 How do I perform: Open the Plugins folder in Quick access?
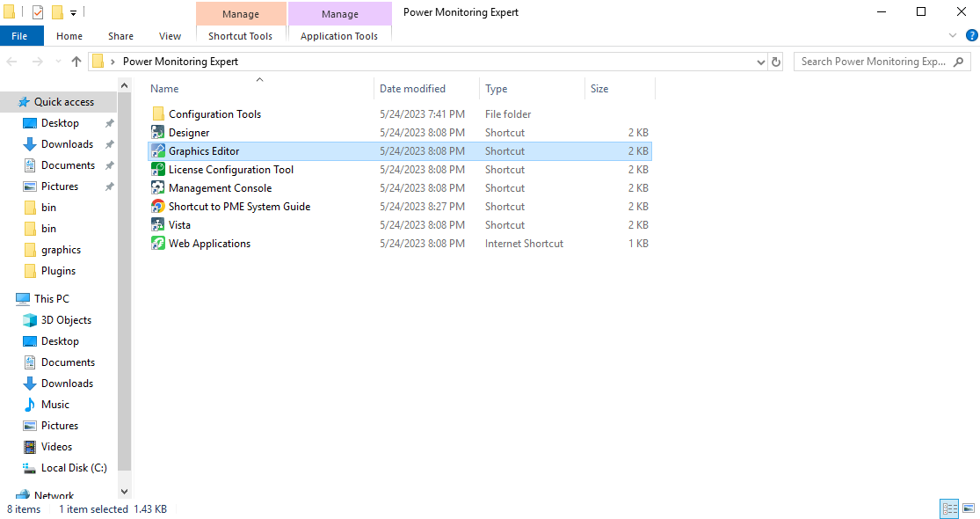tap(58, 271)
